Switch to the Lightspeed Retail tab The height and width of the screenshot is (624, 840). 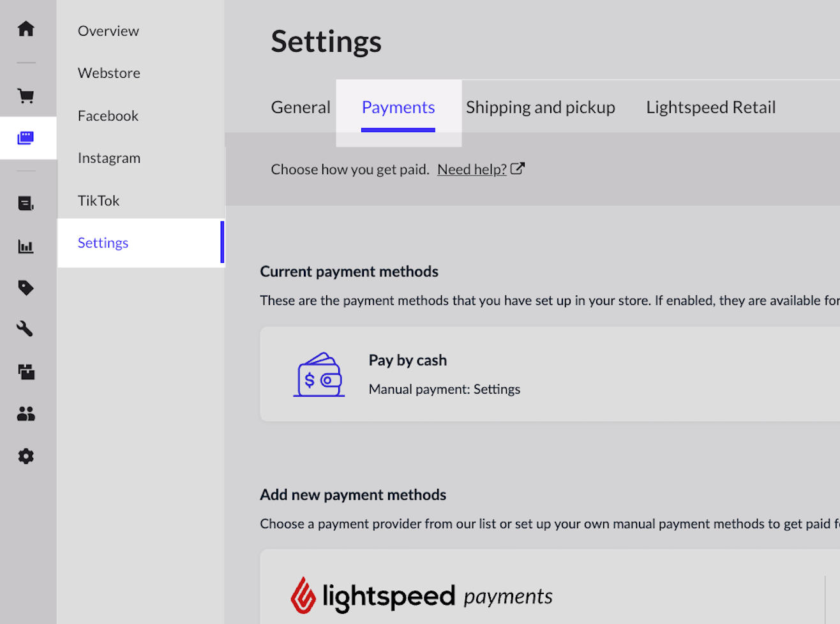tap(711, 107)
